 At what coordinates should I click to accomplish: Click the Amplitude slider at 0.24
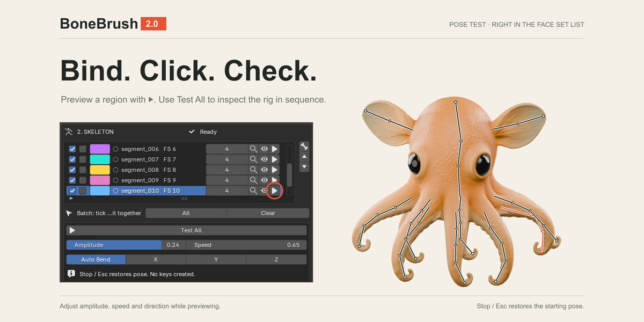coord(126,245)
